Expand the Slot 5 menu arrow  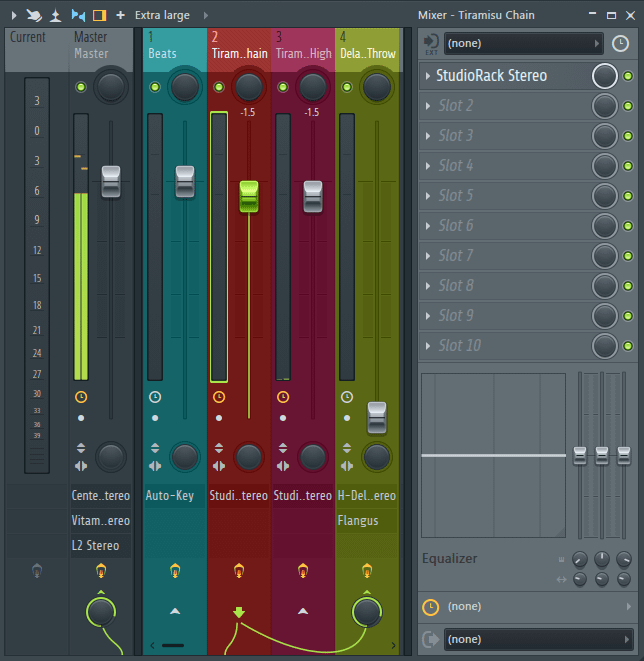pos(428,196)
